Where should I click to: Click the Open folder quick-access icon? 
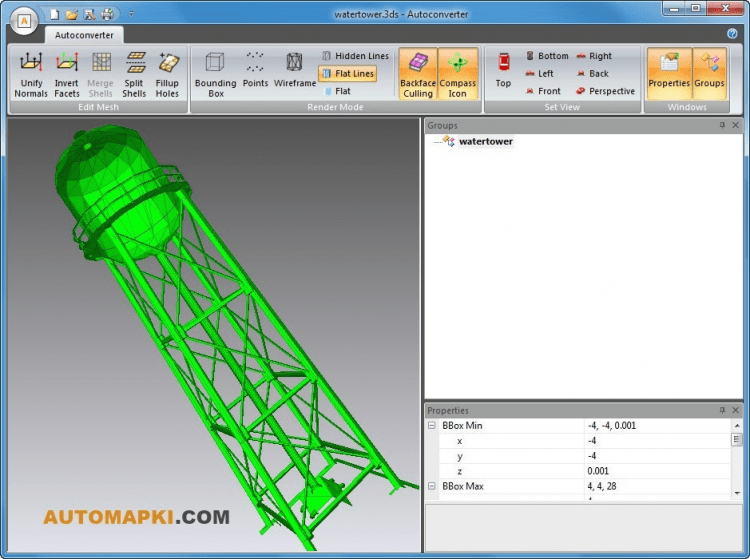tap(72, 15)
